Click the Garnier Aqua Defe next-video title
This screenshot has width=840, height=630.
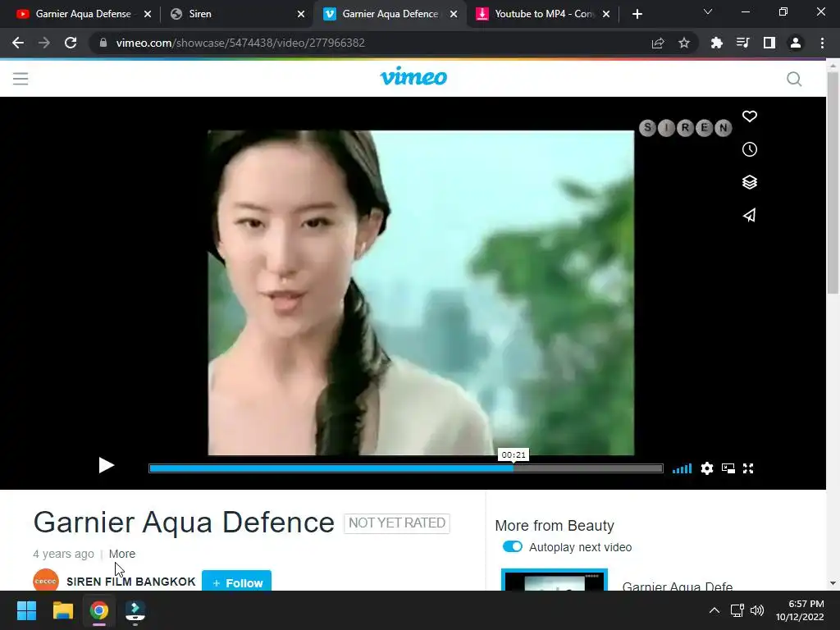pyautogui.click(x=677, y=585)
